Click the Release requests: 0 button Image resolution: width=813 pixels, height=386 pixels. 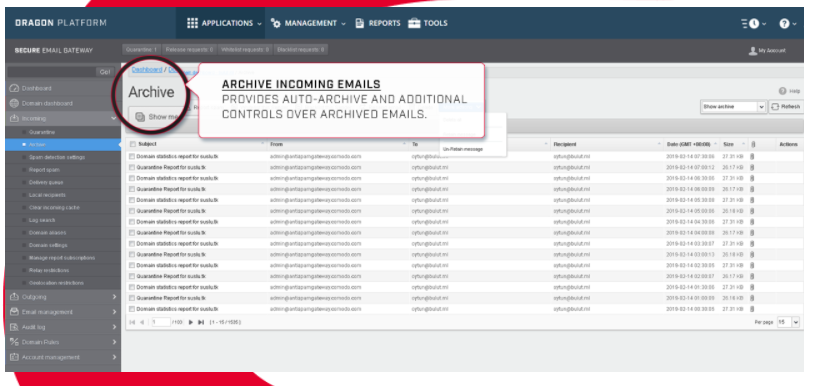189,50
